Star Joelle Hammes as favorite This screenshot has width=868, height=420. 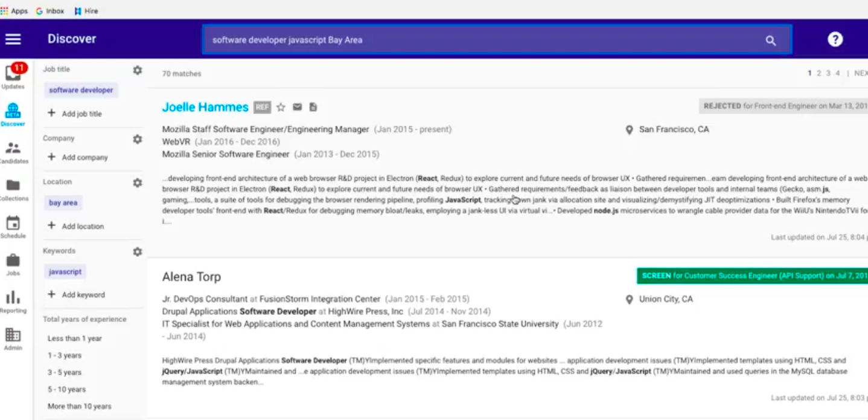point(281,107)
